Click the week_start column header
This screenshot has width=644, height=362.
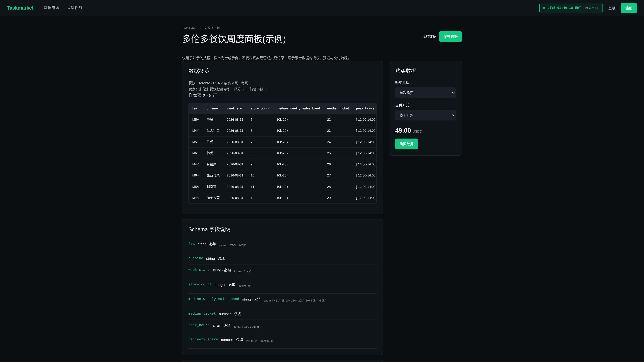tap(235, 108)
